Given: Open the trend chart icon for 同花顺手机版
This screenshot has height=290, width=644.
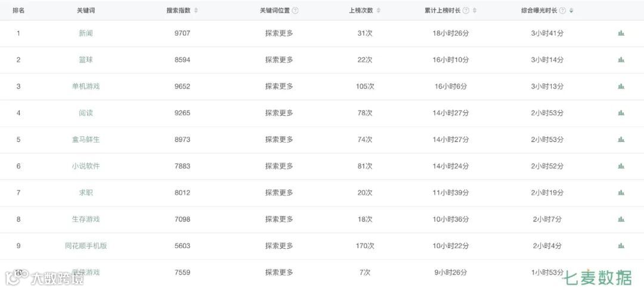Looking at the screenshot, I should (621, 246).
